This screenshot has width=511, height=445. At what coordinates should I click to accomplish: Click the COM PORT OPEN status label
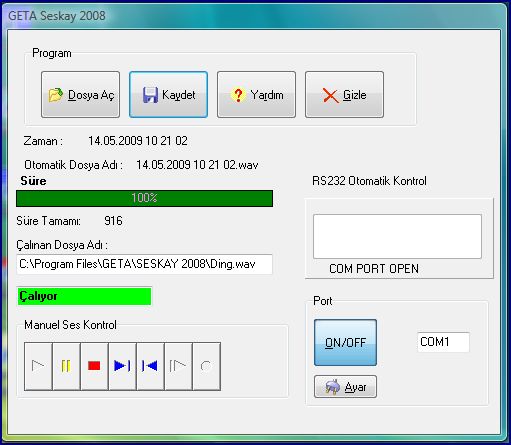[x=374, y=269]
